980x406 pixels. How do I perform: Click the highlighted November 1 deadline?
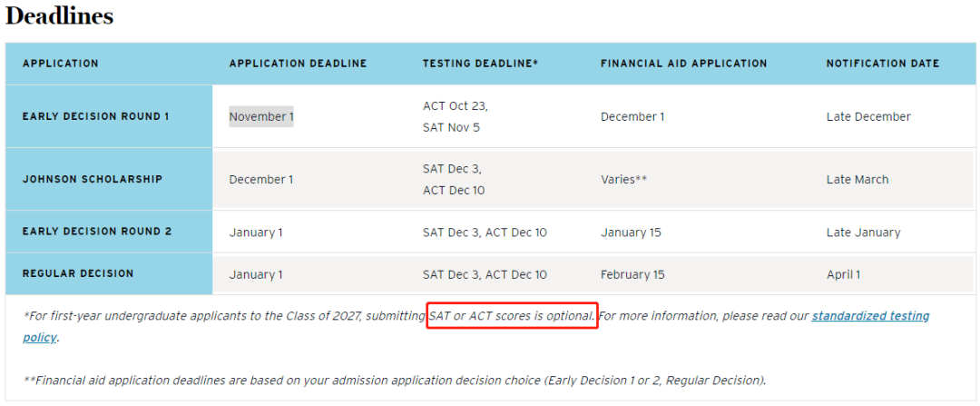(x=260, y=116)
